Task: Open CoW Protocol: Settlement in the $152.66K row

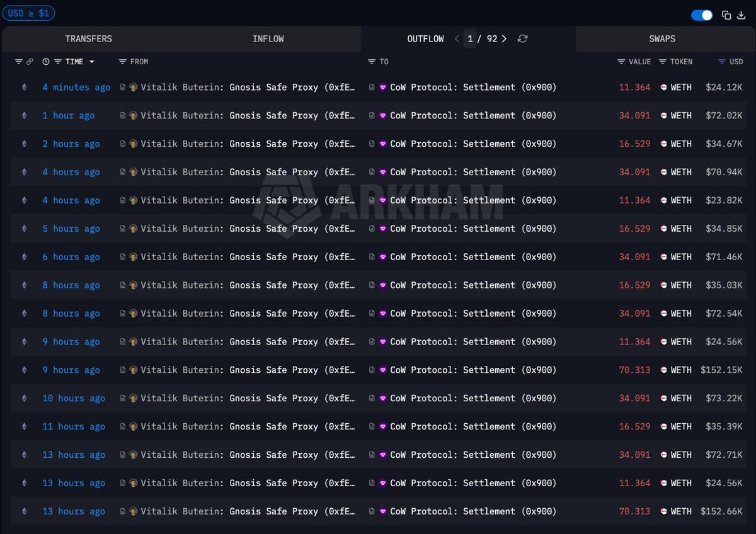Action: (x=473, y=511)
